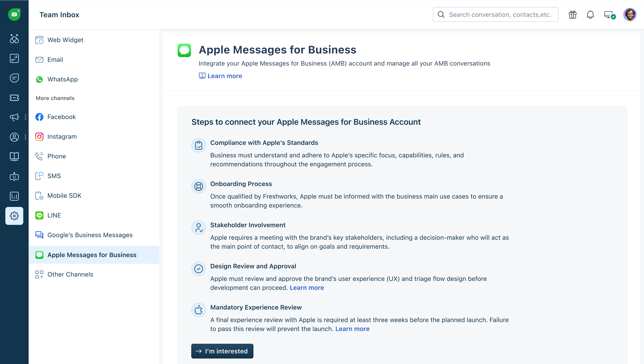Select Google's Business Messages channel
Image resolution: width=644 pixels, height=364 pixels.
pyautogui.click(x=90, y=235)
